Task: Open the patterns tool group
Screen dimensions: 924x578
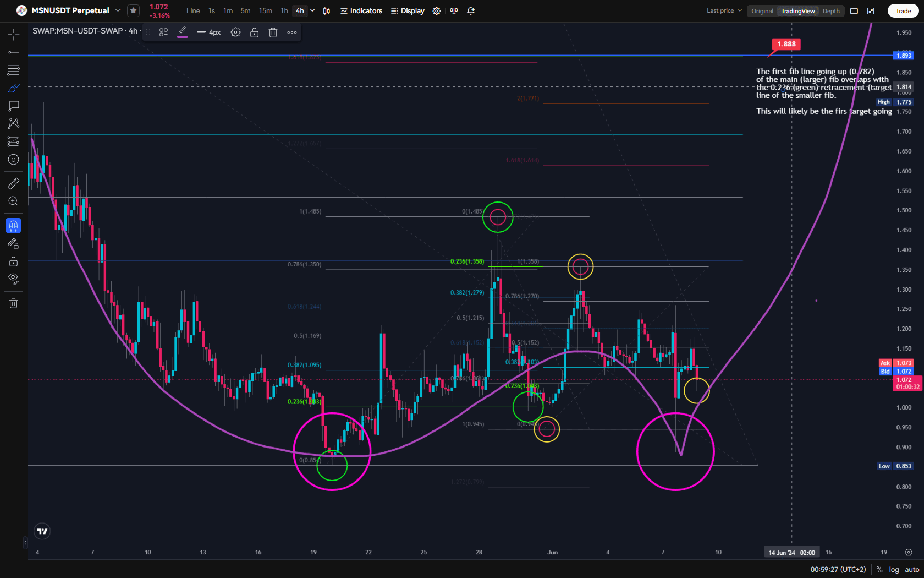Action: [14, 123]
